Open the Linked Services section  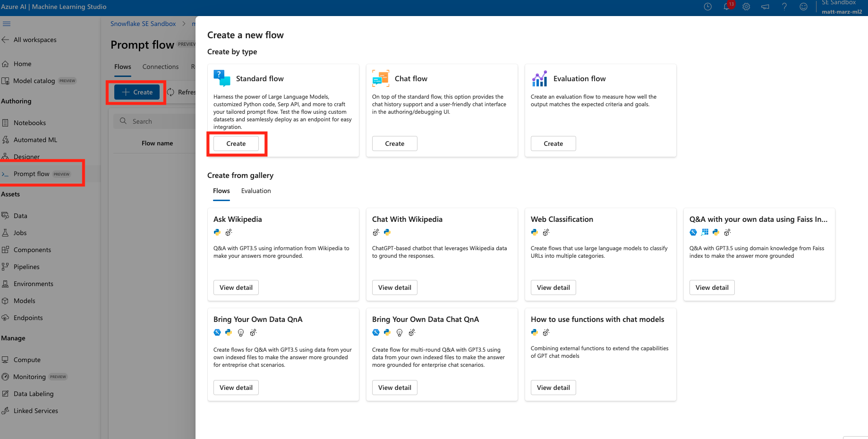pos(35,410)
